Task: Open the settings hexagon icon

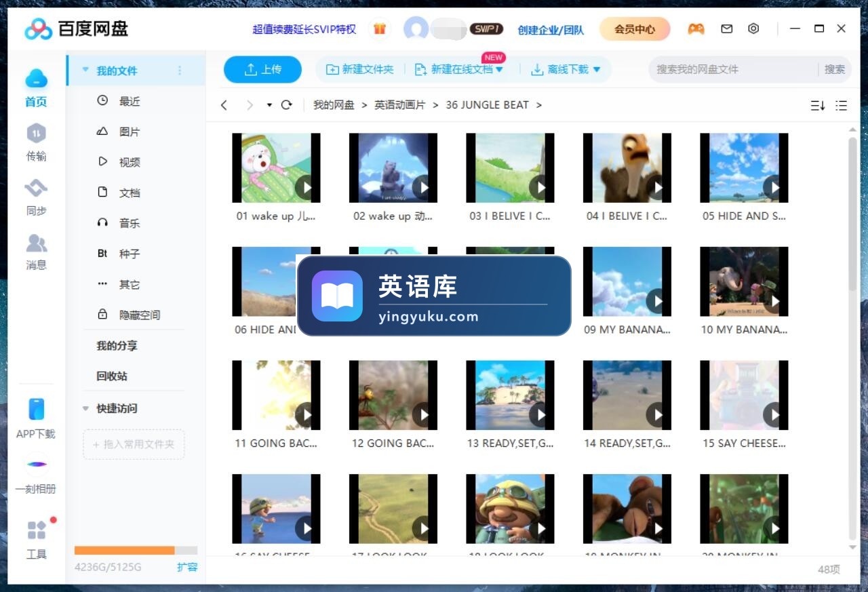Action: [x=753, y=29]
